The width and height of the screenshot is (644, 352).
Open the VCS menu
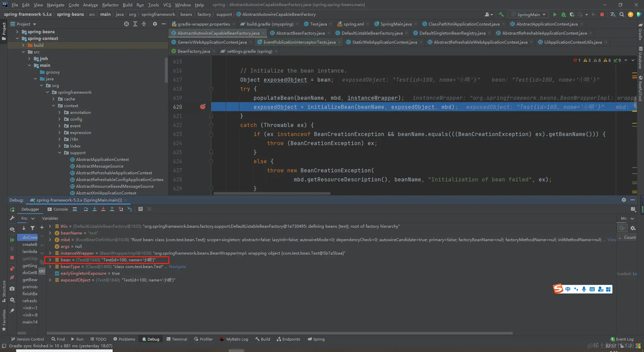point(167,5)
